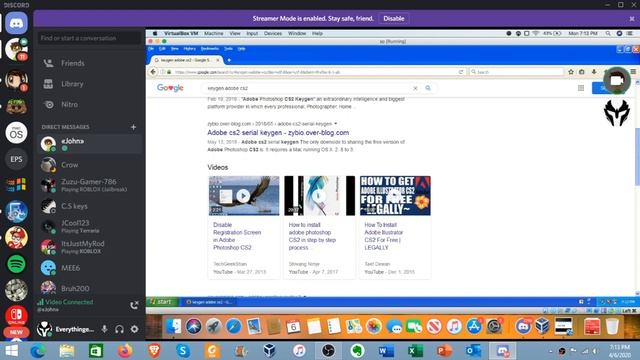The image size is (640, 360).
Task: Open the Discord Home button
Action: (x=16, y=23)
